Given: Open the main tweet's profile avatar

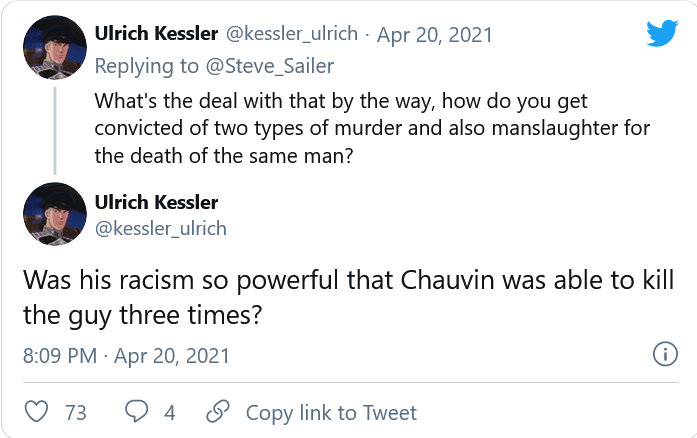Looking at the screenshot, I should pyautogui.click(x=53, y=213).
